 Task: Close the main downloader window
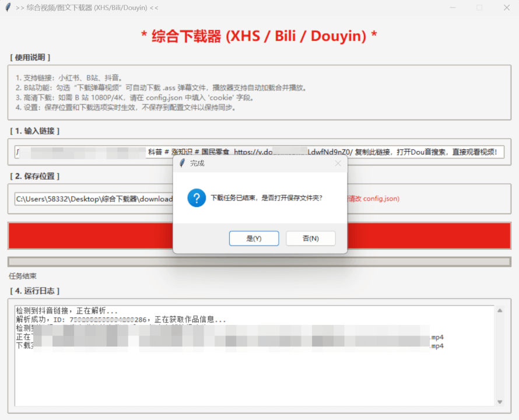click(x=506, y=7)
